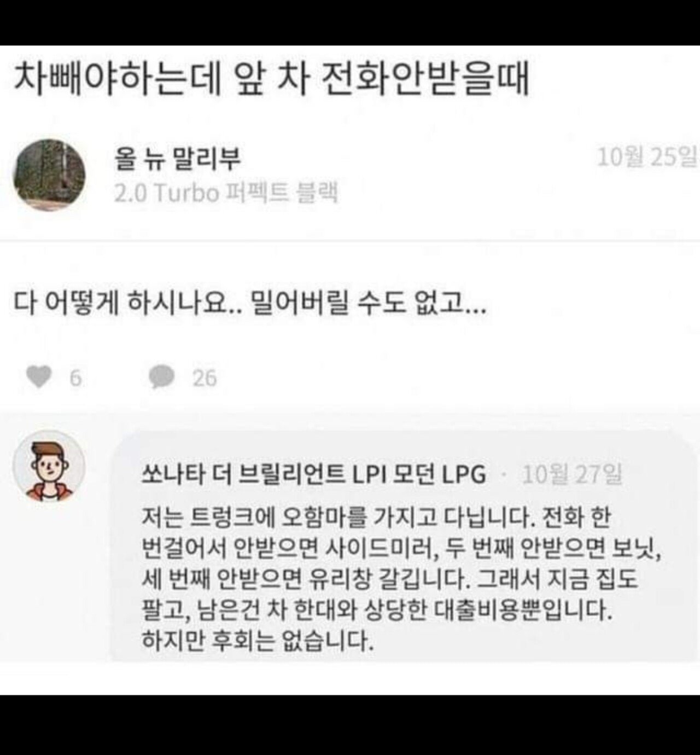Open commenter name 쏘나타 더 브릴리언트 LPI 모던 LPG
Screen dimensions: 700x755
click(x=314, y=474)
